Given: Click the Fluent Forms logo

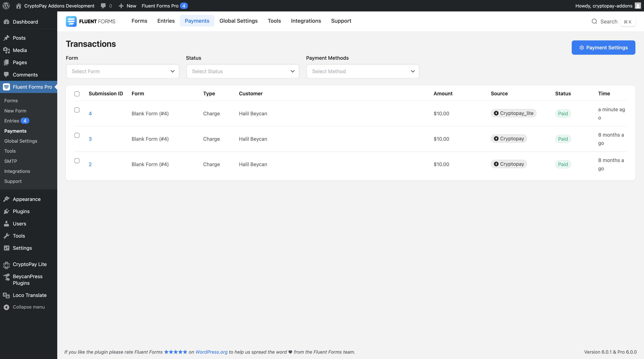Looking at the screenshot, I should point(91,21).
